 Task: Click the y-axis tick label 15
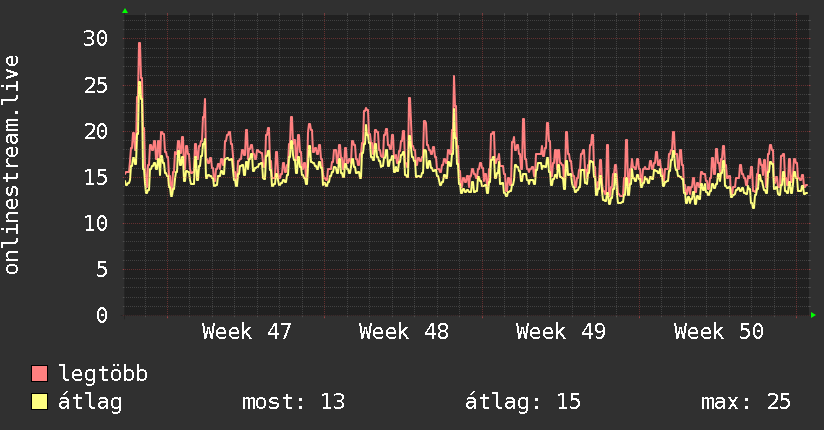96,177
